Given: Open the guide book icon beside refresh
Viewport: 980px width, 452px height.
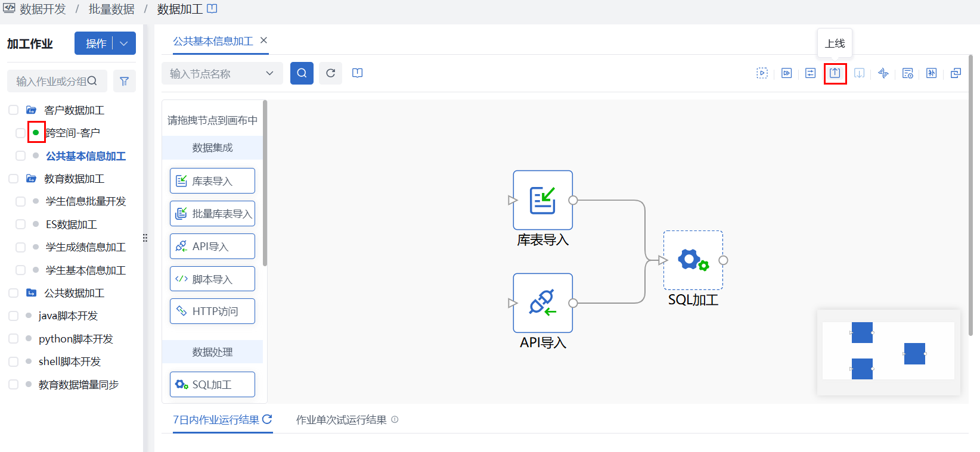Looking at the screenshot, I should 357,73.
